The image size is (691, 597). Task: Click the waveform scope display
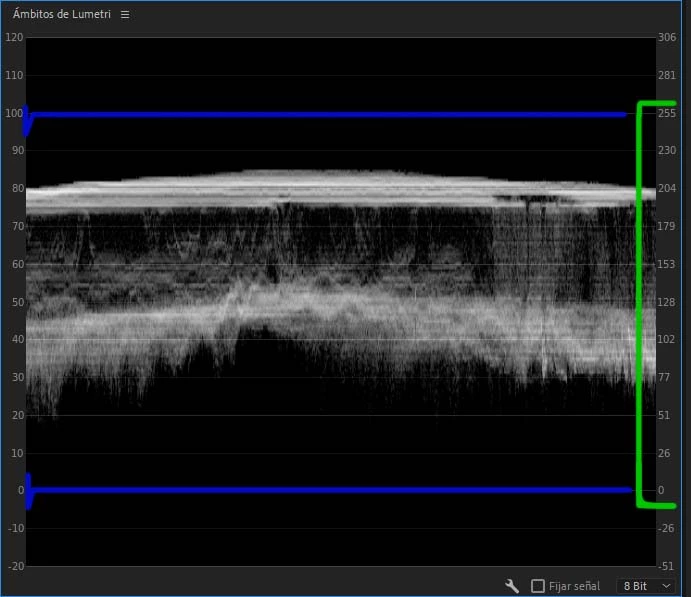(341, 302)
